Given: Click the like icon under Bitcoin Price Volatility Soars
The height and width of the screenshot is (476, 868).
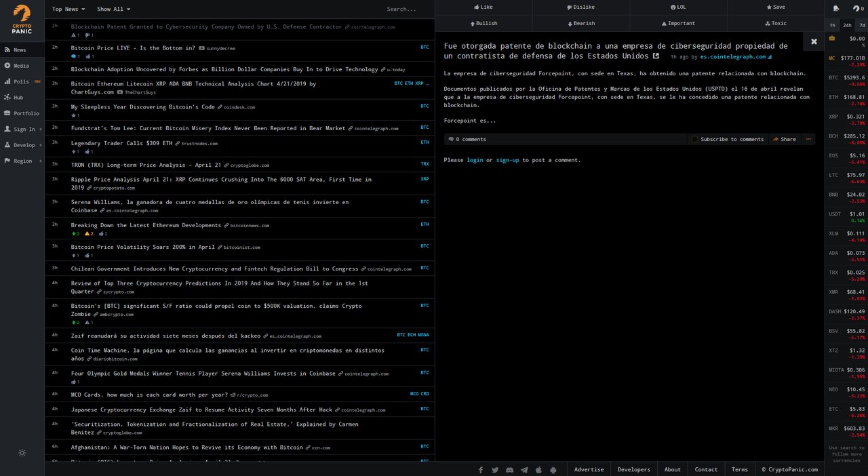Looking at the screenshot, I should coord(87,255).
